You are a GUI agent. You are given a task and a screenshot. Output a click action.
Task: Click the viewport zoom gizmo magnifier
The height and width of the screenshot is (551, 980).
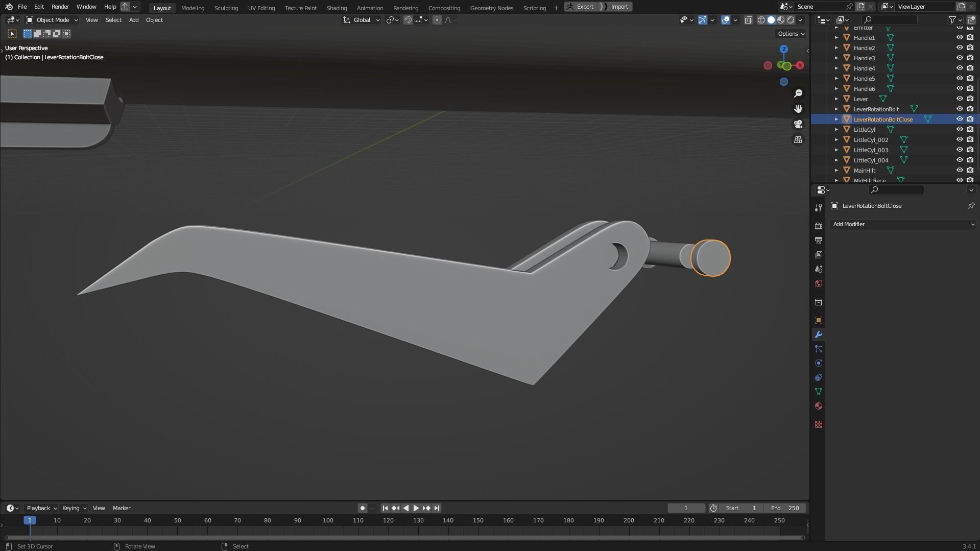[798, 93]
